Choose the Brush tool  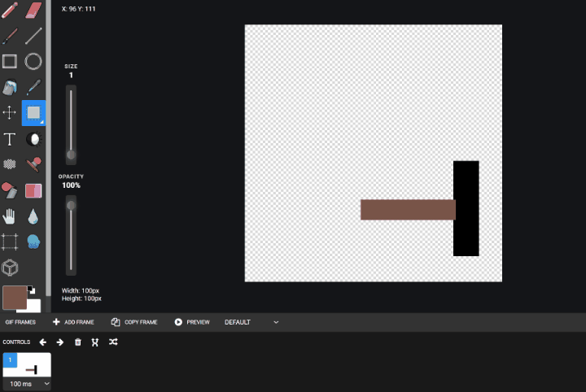(x=10, y=37)
